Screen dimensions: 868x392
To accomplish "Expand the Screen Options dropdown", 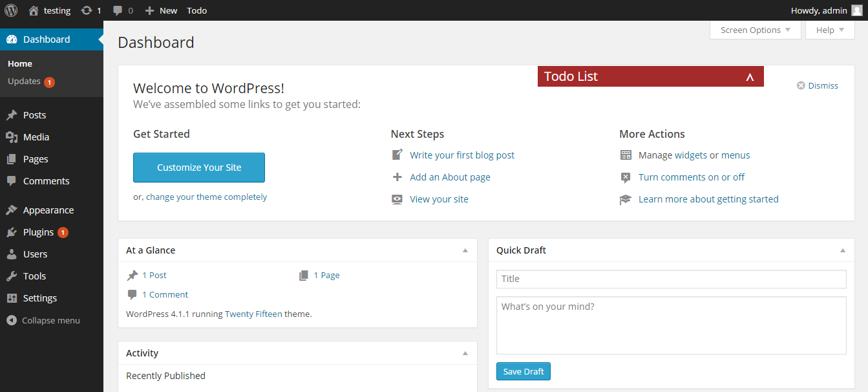I will (x=755, y=30).
